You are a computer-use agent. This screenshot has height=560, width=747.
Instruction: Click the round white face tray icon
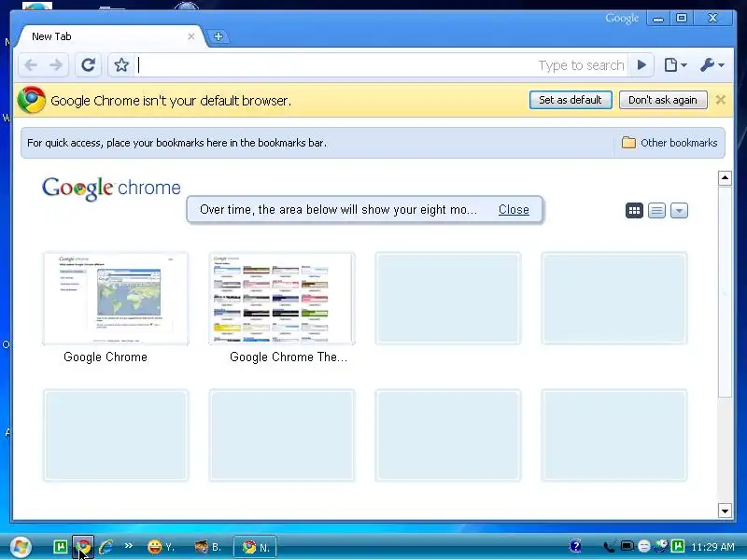click(643, 546)
